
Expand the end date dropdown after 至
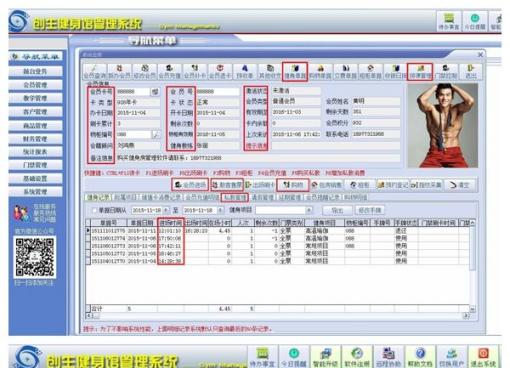click(x=220, y=210)
